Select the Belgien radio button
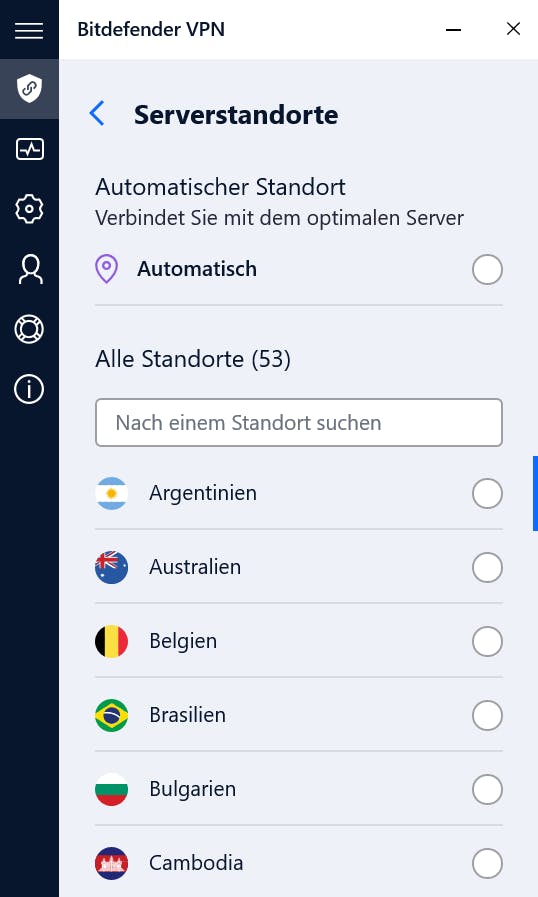The height and width of the screenshot is (897, 538). coord(487,641)
